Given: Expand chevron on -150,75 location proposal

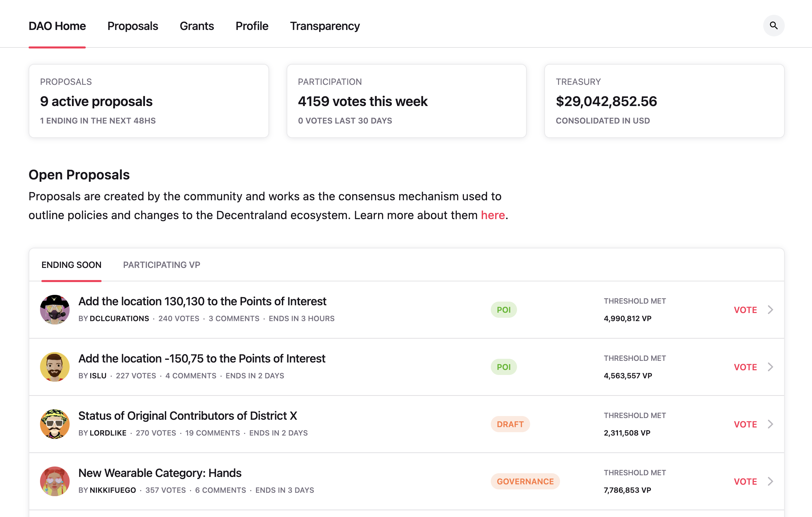Looking at the screenshot, I should point(770,367).
